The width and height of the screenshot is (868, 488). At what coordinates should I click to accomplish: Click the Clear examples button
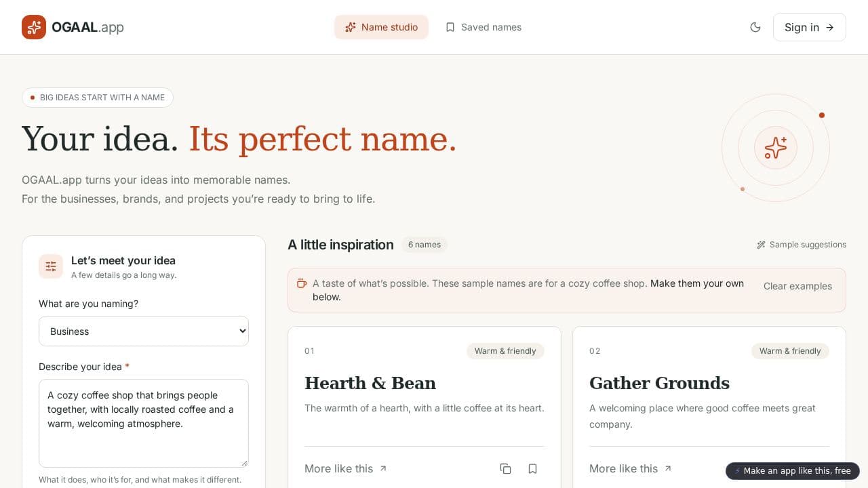797,286
